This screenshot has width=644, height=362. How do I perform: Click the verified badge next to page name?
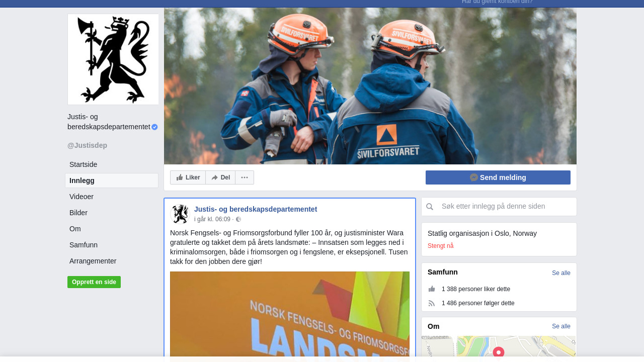[154, 127]
